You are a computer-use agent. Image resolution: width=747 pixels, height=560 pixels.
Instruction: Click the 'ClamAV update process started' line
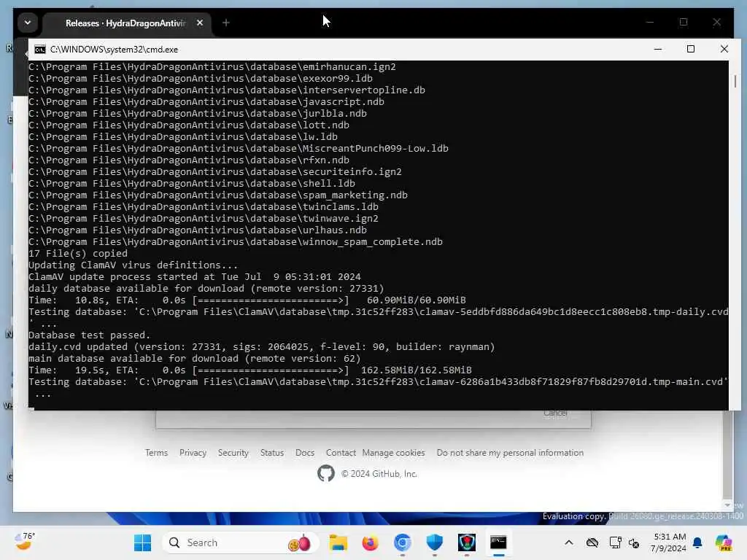(x=194, y=276)
